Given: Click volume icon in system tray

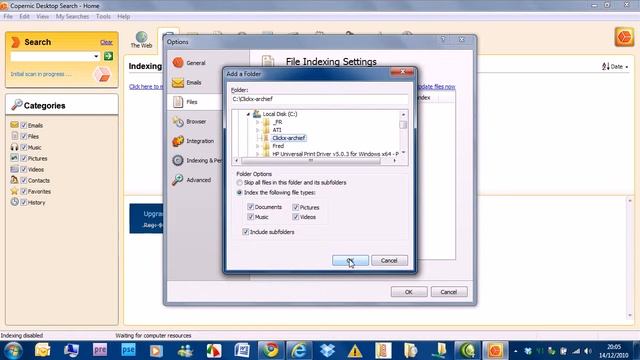Looking at the screenshot, I should [x=588, y=351].
